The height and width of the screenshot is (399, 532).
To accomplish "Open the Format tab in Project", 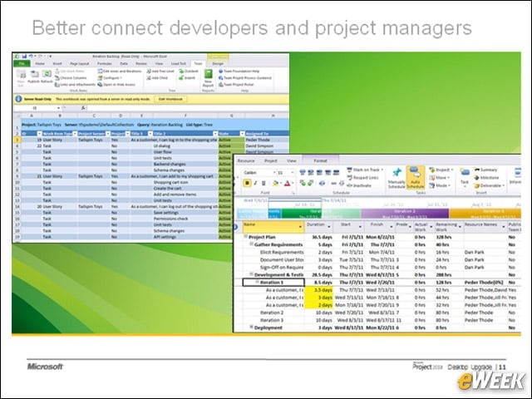I will [x=320, y=160].
